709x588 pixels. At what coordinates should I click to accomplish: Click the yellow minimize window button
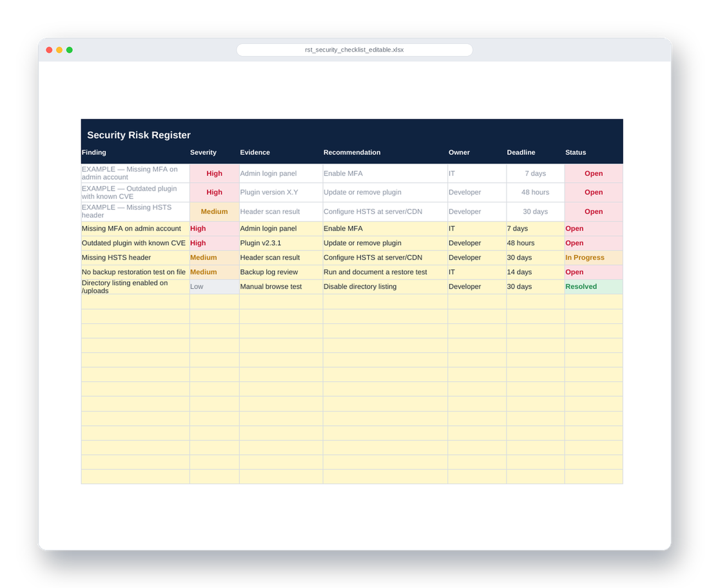pos(59,50)
